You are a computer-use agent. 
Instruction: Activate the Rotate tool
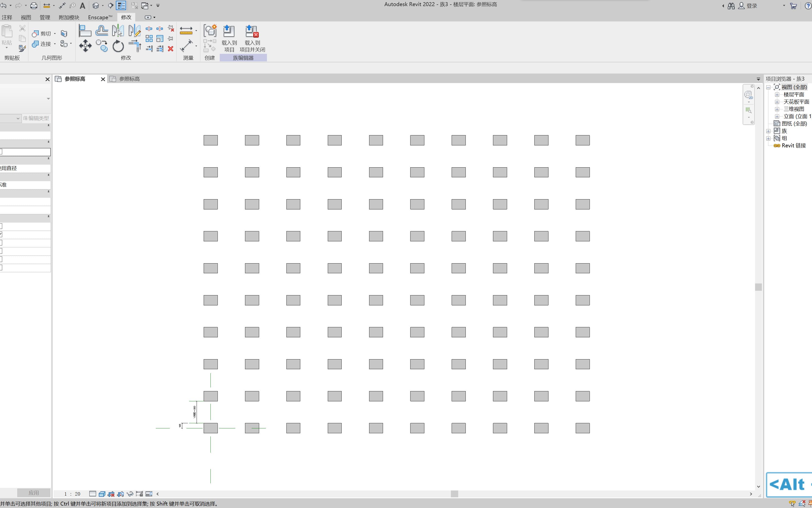pyautogui.click(x=118, y=46)
